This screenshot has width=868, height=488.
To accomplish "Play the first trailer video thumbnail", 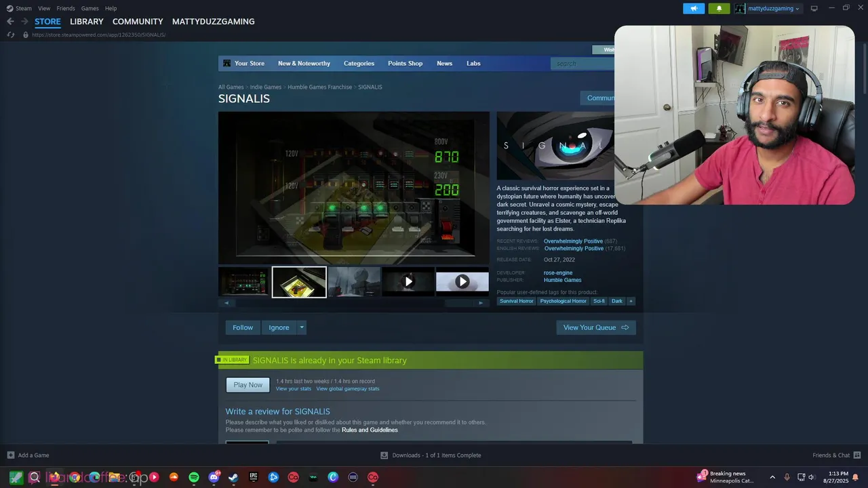I will click(408, 282).
